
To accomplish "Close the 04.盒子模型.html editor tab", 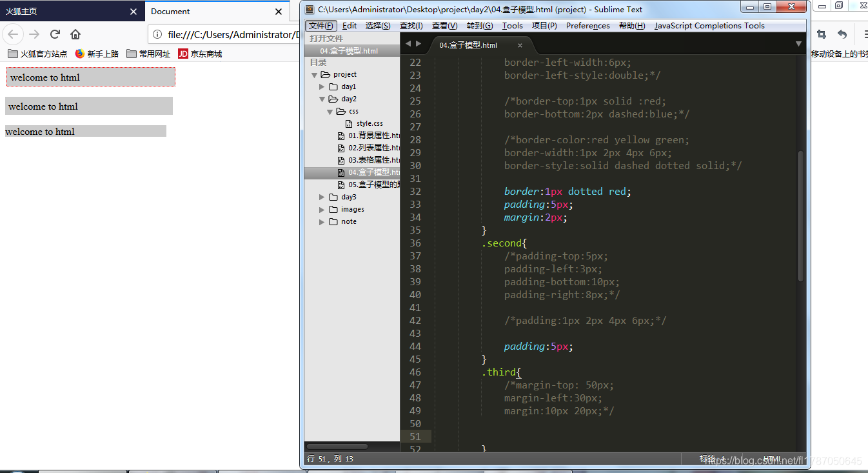I will (x=520, y=46).
